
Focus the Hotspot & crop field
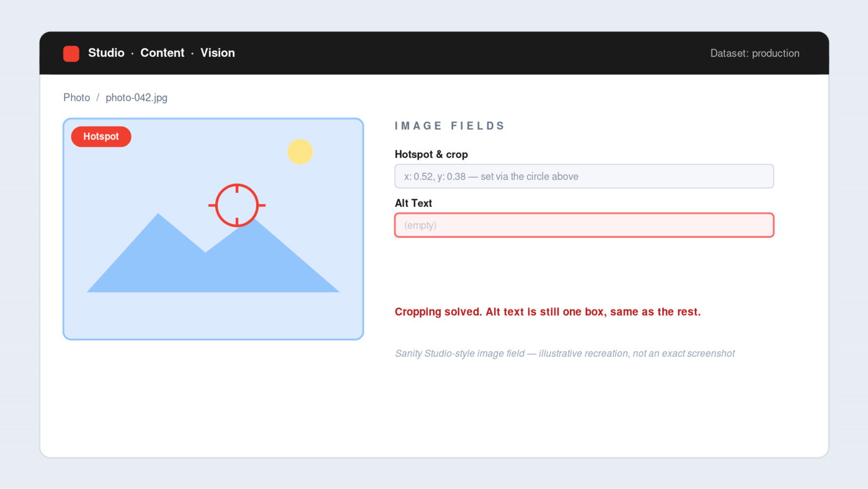coord(584,176)
